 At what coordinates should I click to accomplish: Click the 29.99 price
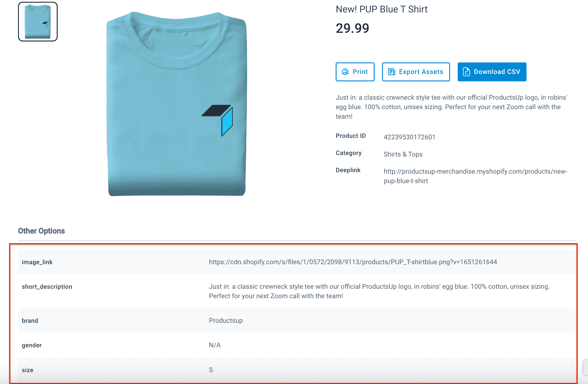pyautogui.click(x=352, y=28)
